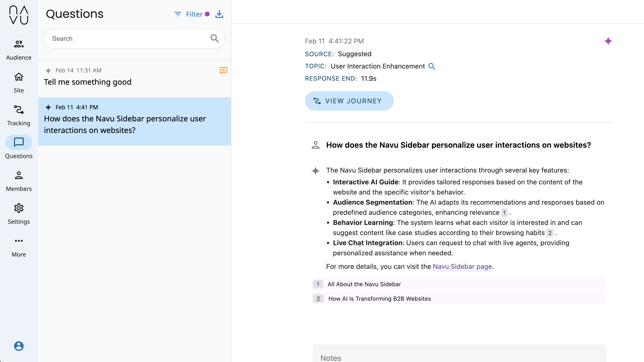Search topic User Interaction Enhancement magnifier
The width and height of the screenshot is (644, 362).
[432, 66]
